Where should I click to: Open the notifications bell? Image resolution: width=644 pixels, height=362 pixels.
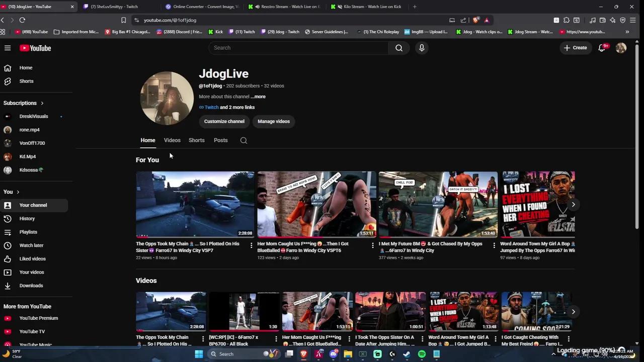[x=602, y=48]
